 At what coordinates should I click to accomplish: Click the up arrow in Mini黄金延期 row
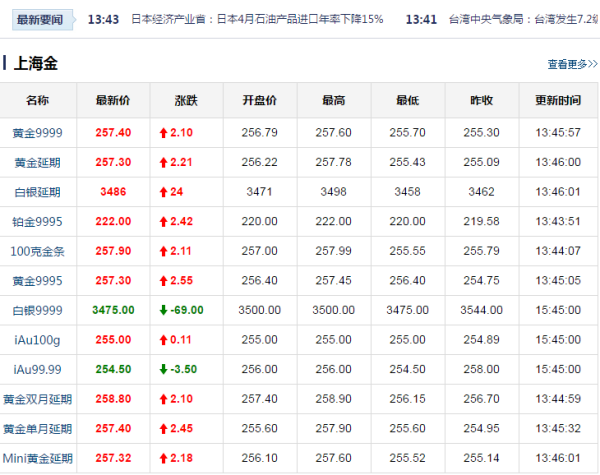pyautogui.click(x=163, y=458)
